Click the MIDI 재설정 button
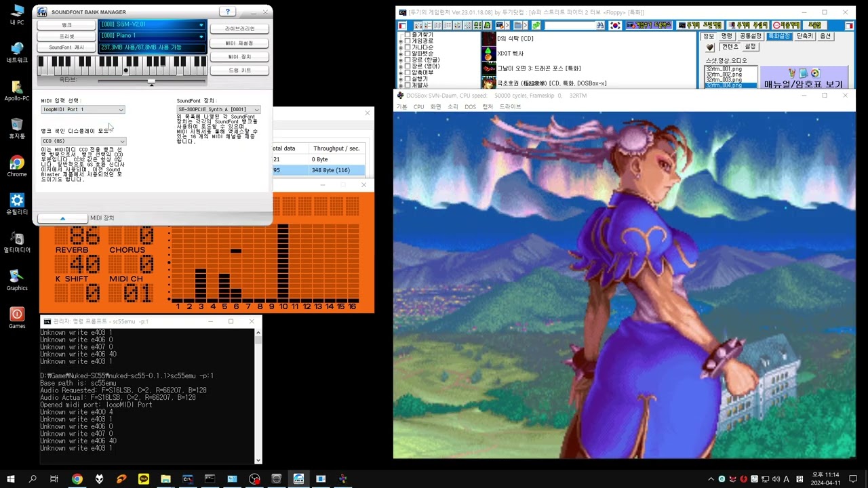The image size is (868, 488). point(240,43)
